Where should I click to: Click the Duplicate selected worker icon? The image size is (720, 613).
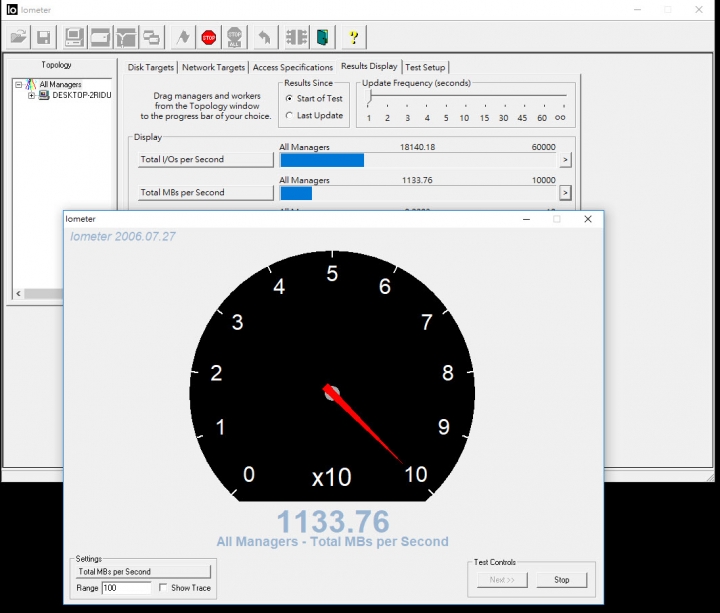pyautogui.click(x=151, y=37)
